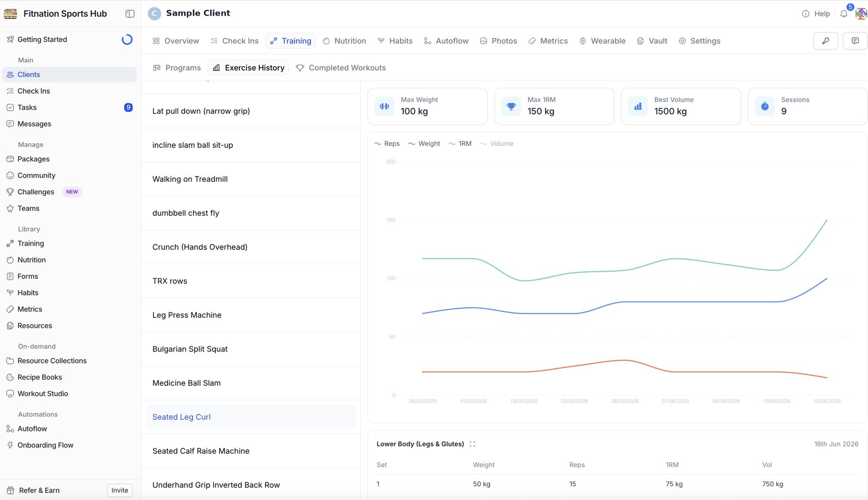Toggle Reps series in chart legend
868x500 pixels.
(387, 144)
